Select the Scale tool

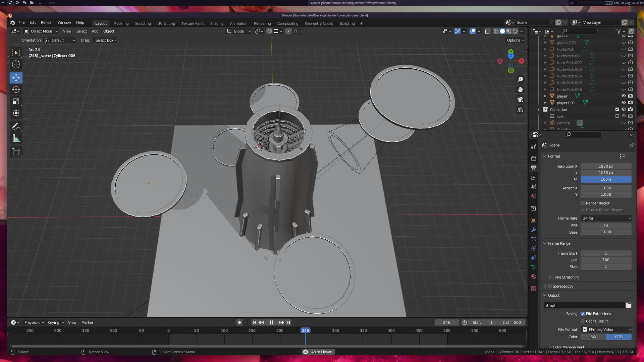16,101
